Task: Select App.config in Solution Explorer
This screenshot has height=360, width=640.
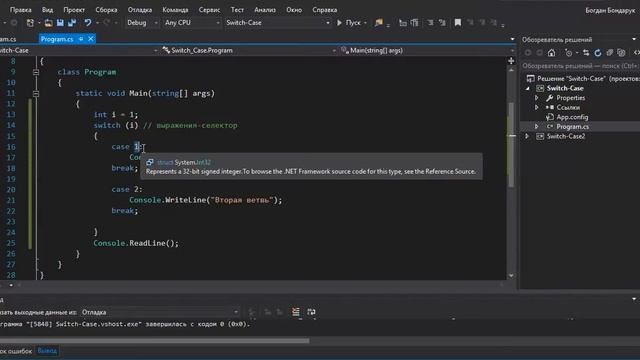Action: (572, 117)
